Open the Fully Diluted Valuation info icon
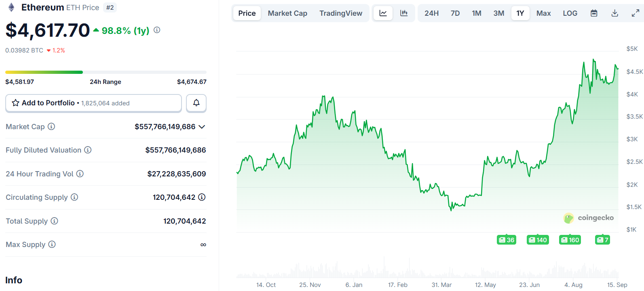 [88, 150]
